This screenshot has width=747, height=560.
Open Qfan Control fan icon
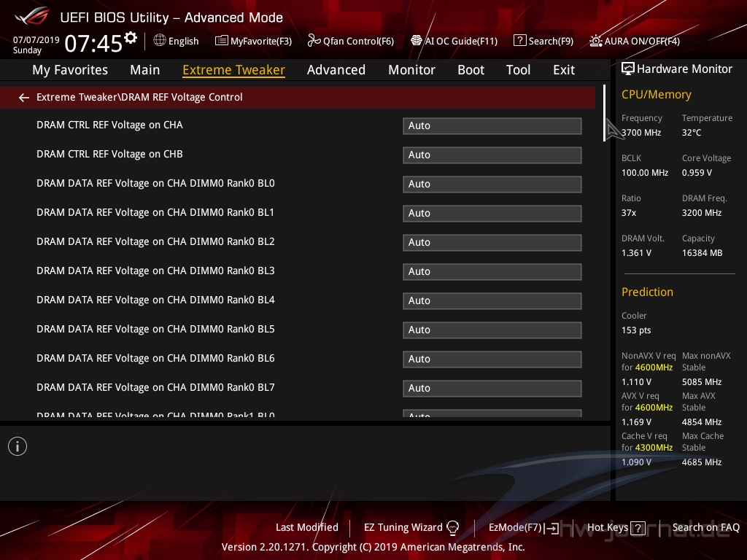tap(314, 41)
